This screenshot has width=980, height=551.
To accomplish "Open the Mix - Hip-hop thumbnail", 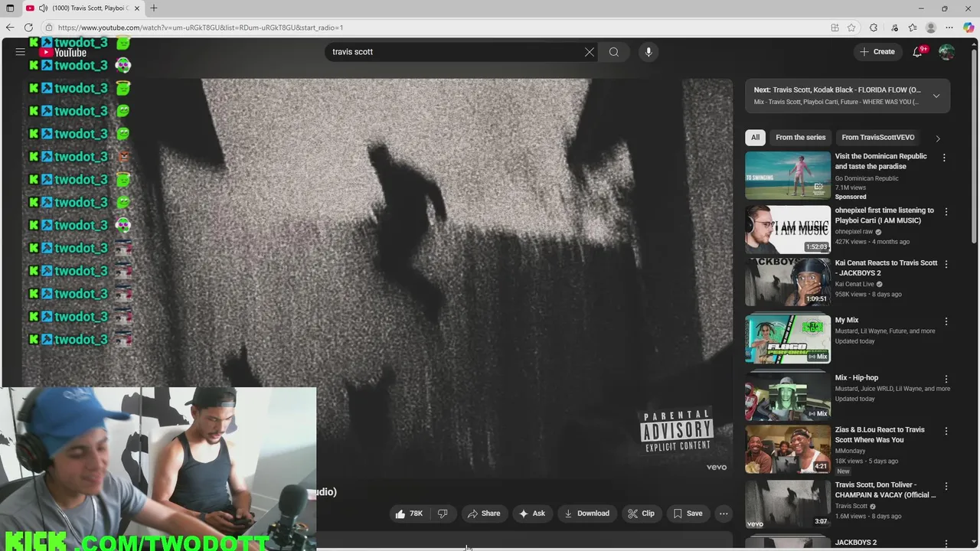I will (788, 396).
